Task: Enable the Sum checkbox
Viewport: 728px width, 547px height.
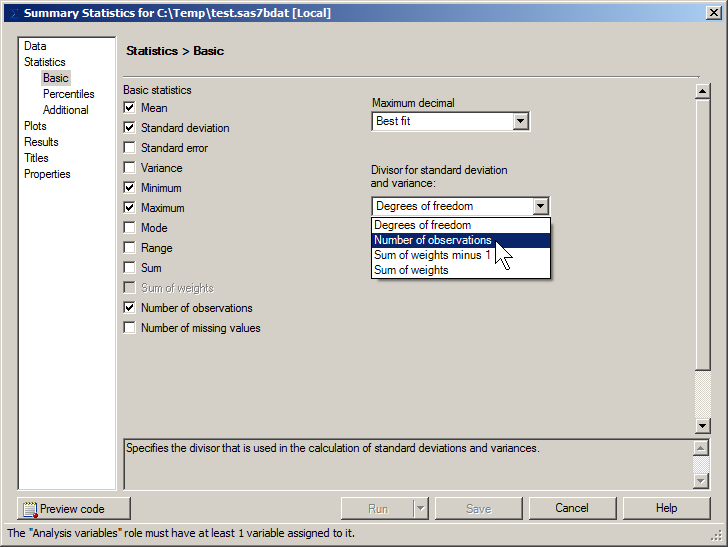Action: click(130, 267)
